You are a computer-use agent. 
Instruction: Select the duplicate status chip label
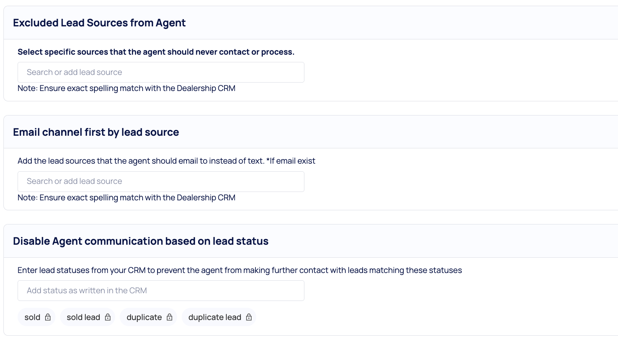tap(144, 317)
